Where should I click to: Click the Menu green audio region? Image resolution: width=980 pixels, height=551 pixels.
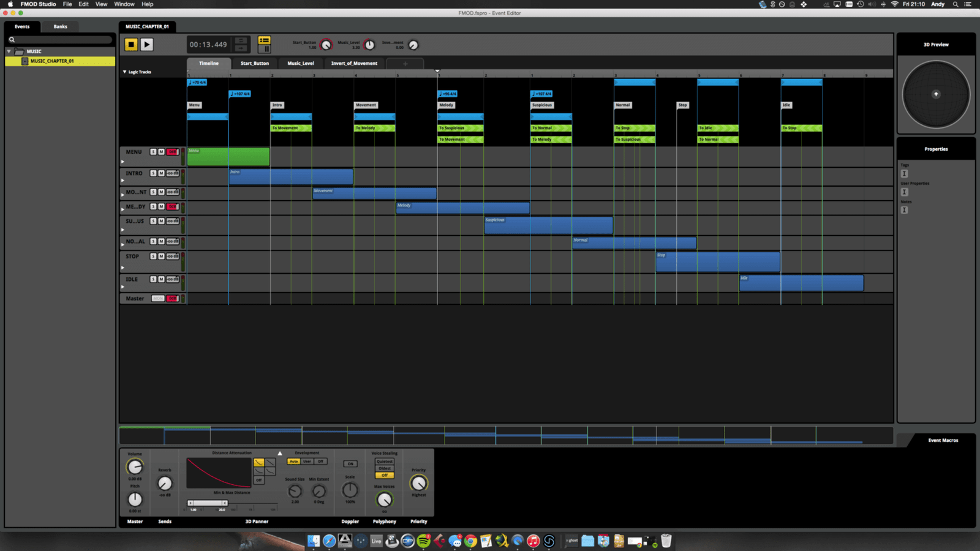point(228,157)
